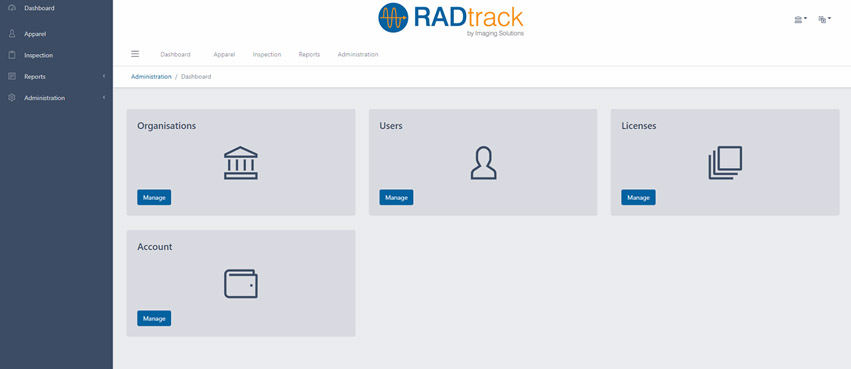851x369 pixels.
Task: Open the language dropdown in top-right header
Action: click(825, 20)
